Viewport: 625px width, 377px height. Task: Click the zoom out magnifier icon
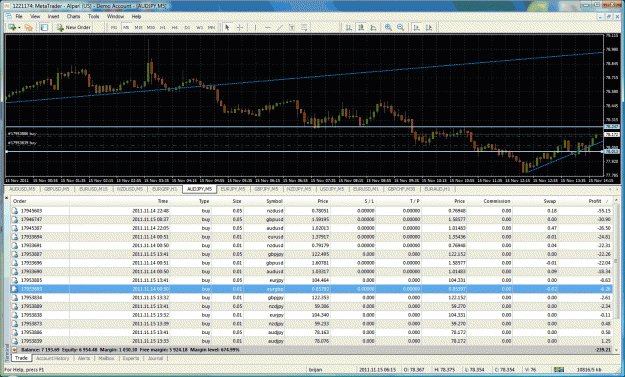click(x=401, y=27)
